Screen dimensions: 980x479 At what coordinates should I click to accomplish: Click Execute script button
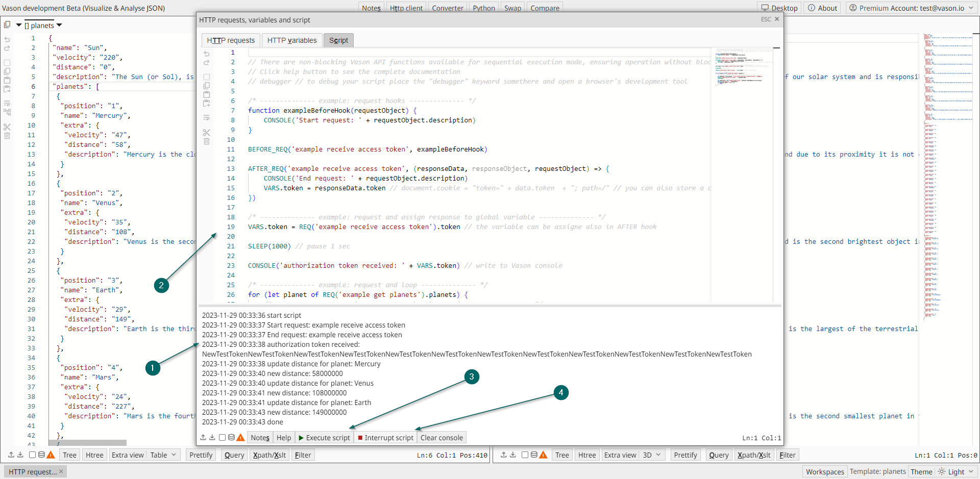[325, 438]
